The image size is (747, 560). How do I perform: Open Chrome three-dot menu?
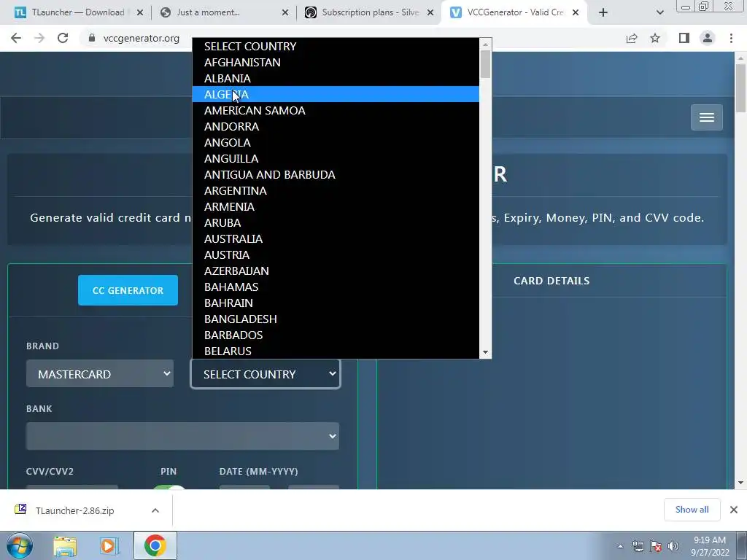click(731, 38)
